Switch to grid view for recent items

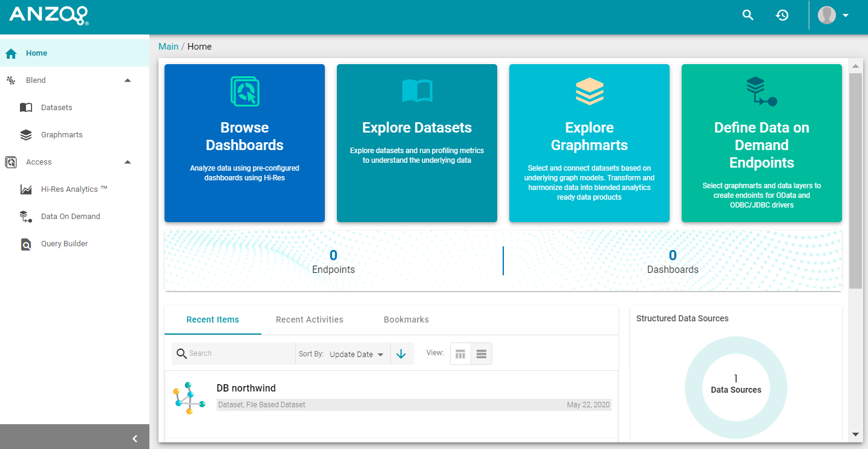[460, 353]
